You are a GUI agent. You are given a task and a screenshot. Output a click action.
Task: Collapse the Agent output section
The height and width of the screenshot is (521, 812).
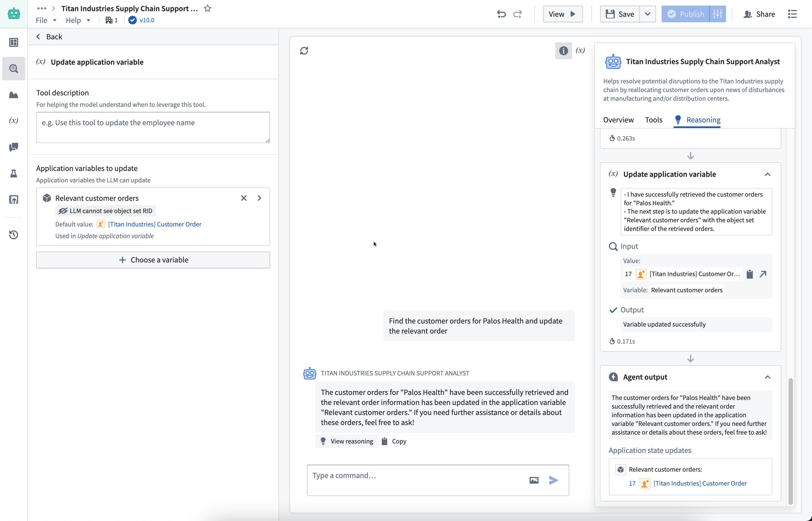[x=768, y=377]
